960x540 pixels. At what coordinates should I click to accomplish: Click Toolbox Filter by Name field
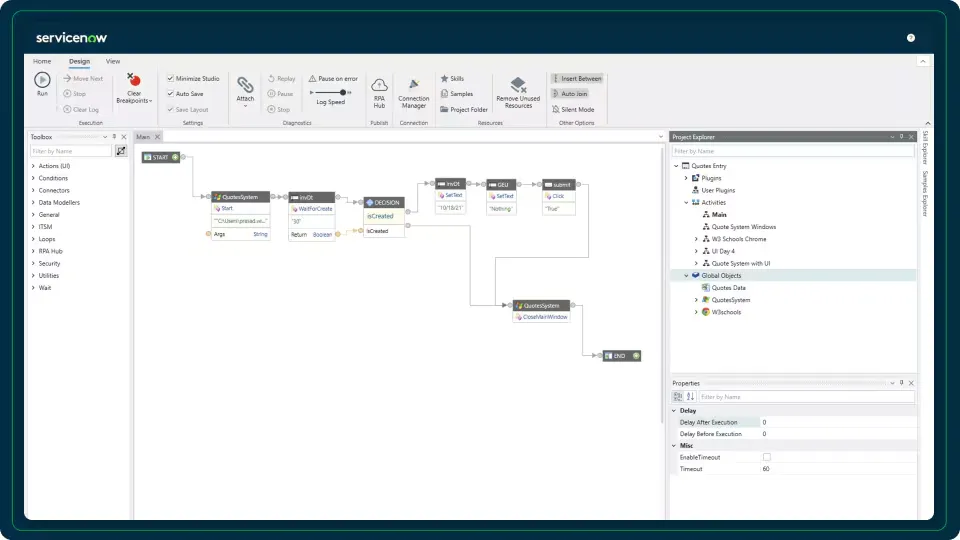point(70,151)
